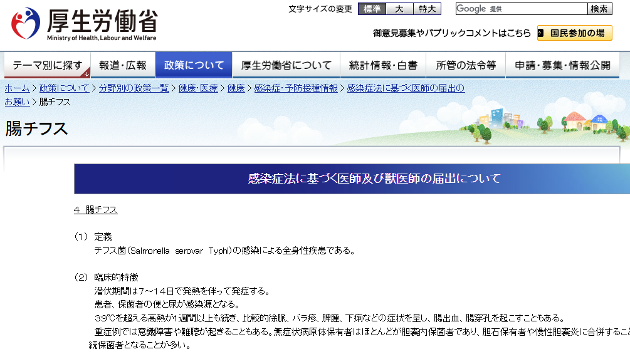630x364 pixels.
Task: Set text size to 特大
Action: [x=427, y=9]
